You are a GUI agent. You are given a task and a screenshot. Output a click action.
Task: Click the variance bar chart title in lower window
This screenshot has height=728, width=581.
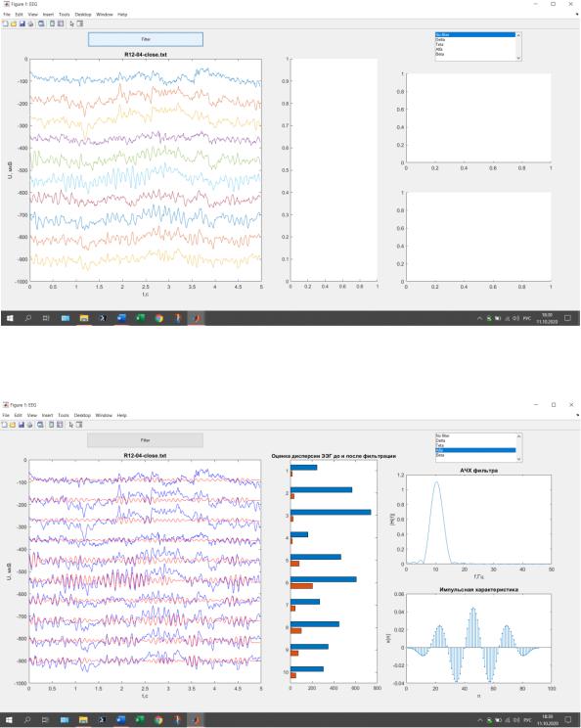(334, 456)
